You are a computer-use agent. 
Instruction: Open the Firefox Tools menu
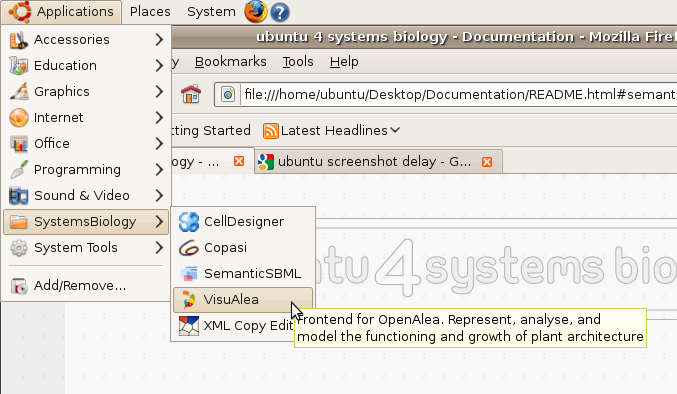pos(298,62)
